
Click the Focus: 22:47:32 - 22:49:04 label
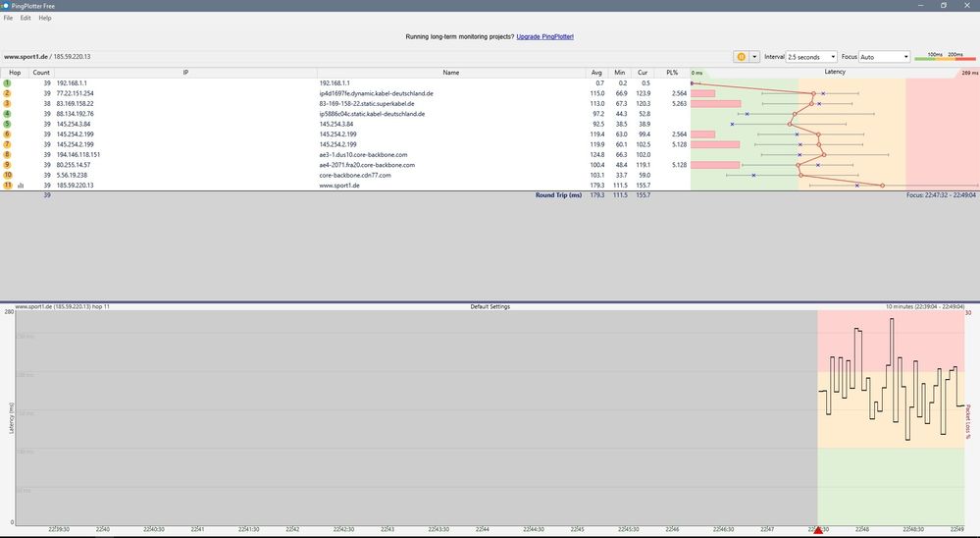pyautogui.click(x=941, y=195)
